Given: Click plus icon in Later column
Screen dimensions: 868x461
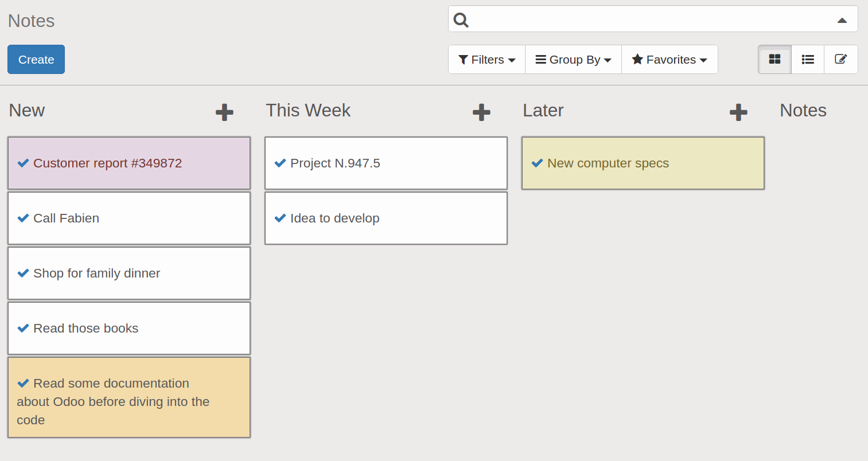Looking at the screenshot, I should pos(738,112).
